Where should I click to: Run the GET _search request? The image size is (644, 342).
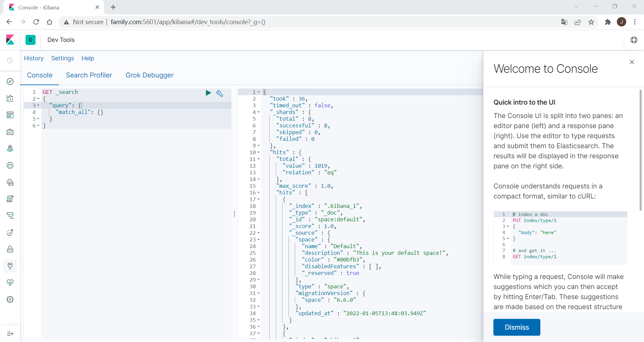[208, 93]
